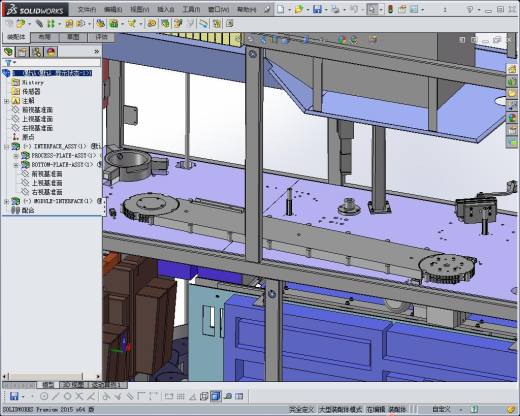Open the PropertyManager panel icon
Viewport: 520px width, 416px height.
(x=22, y=52)
